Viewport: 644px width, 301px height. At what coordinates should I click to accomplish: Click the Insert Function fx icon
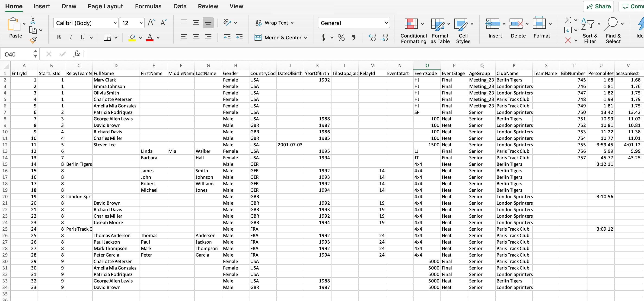pos(77,54)
